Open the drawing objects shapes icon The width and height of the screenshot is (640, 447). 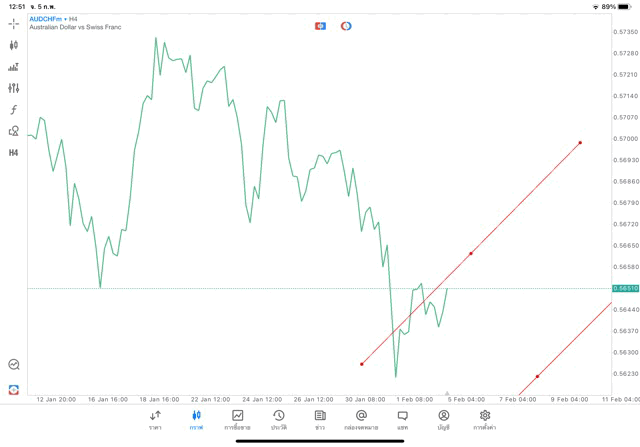tap(14, 131)
